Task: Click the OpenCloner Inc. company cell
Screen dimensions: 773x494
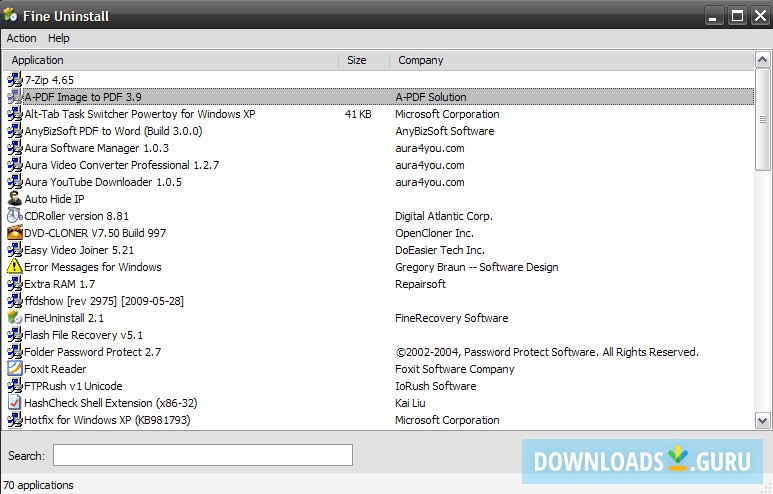Action: (434, 233)
